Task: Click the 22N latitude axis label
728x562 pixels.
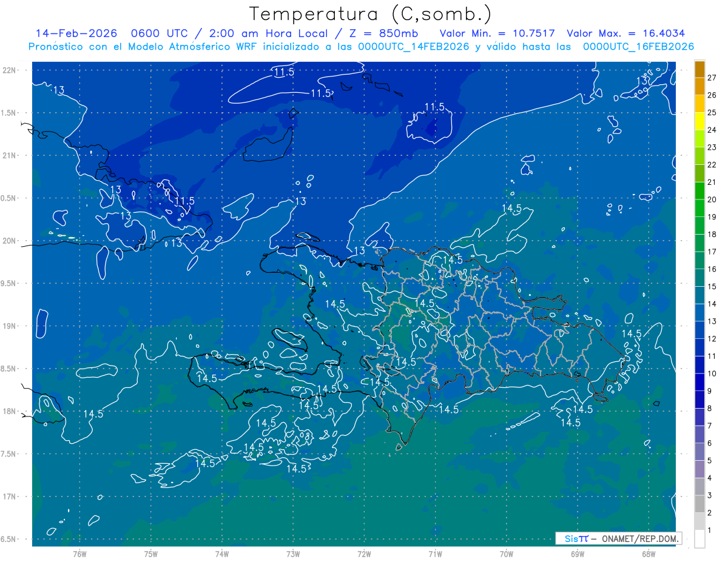Action: click(10, 70)
